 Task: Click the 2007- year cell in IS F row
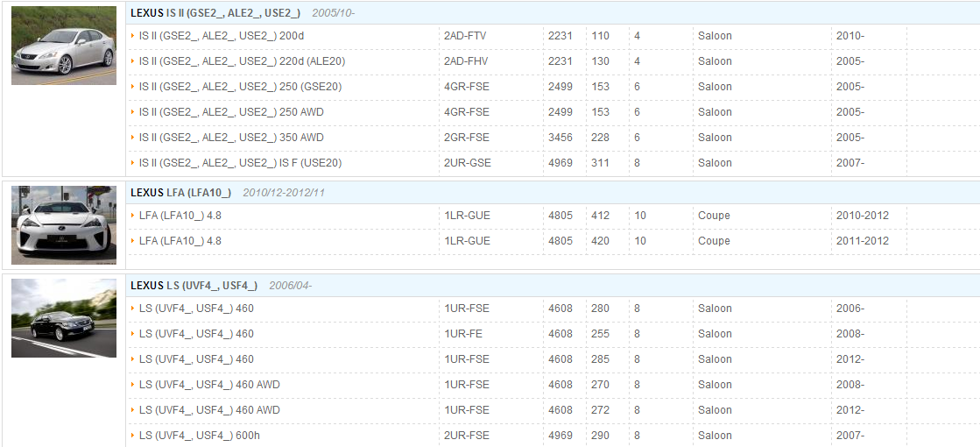[850, 163]
